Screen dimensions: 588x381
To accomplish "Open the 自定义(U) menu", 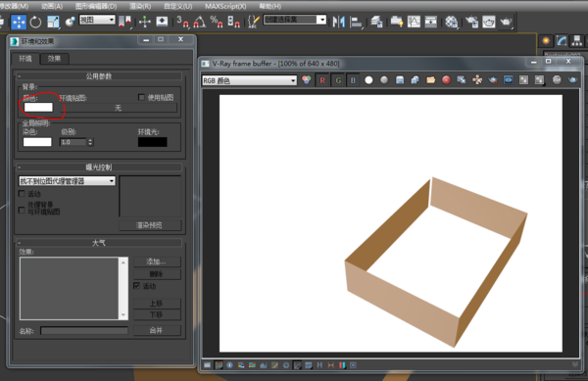I will 178,6.
